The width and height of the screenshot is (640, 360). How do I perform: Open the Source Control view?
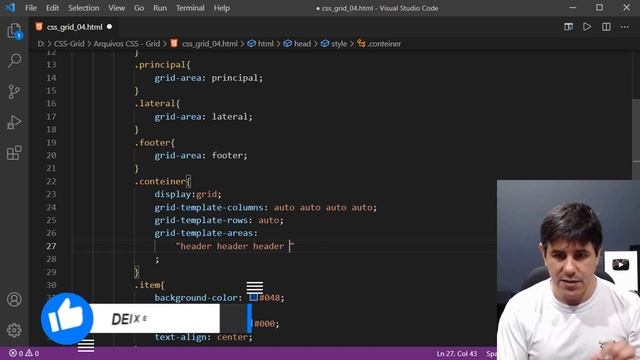click(x=14, y=91)
